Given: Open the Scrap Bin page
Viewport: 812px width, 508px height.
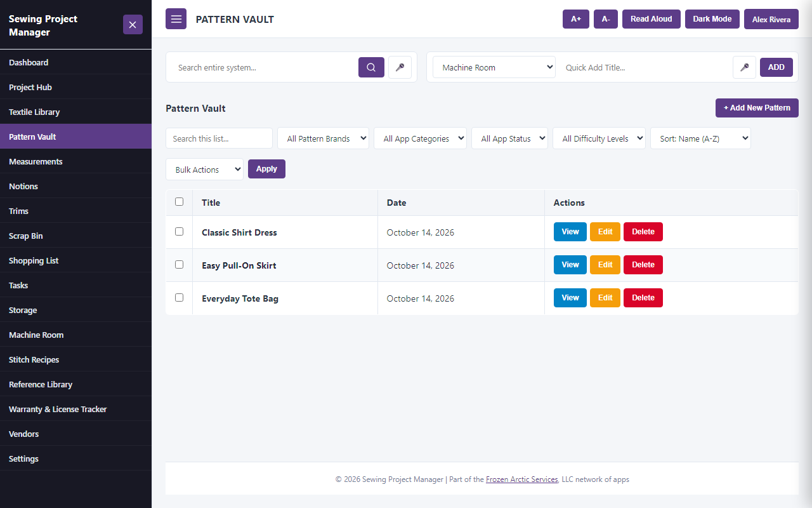Looking at the screenshot, I should (x=75, y=236).
